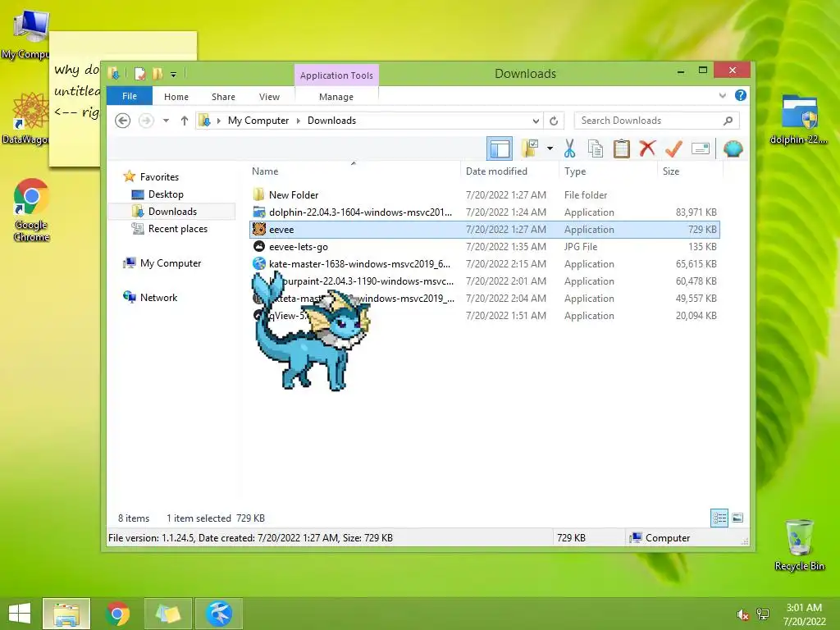The image size is (840, 630).
Task: Toggle the navigation pane layout icon
Action: pos(500,148)
